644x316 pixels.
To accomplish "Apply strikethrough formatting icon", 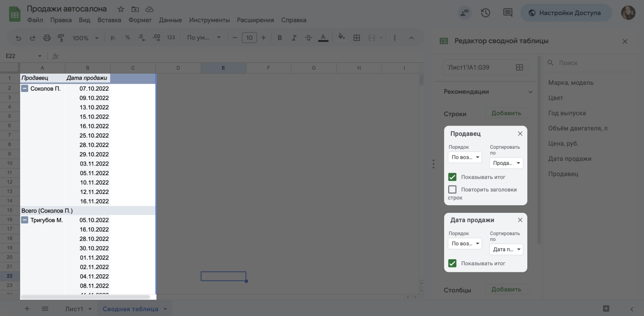I will click(308, 38).
